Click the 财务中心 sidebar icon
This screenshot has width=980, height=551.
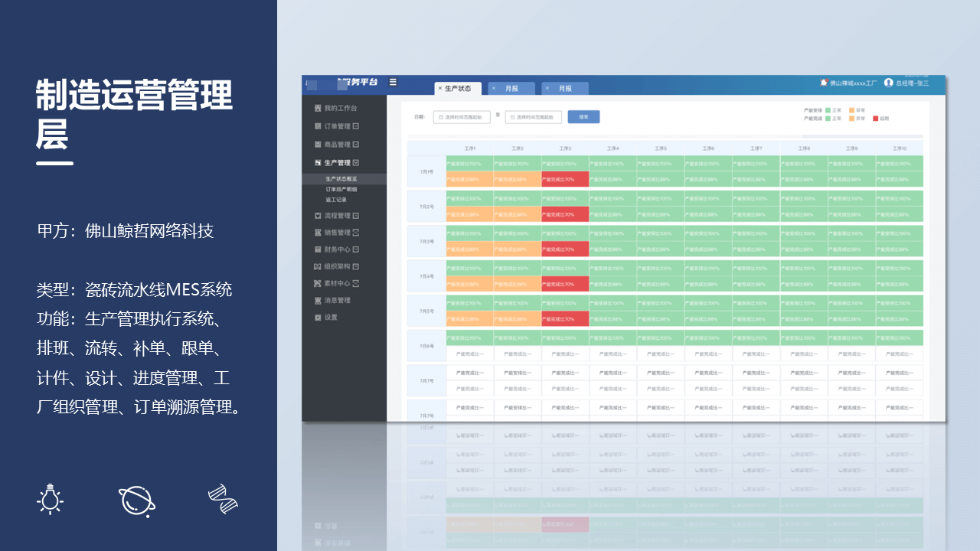[x=318, y=249]
